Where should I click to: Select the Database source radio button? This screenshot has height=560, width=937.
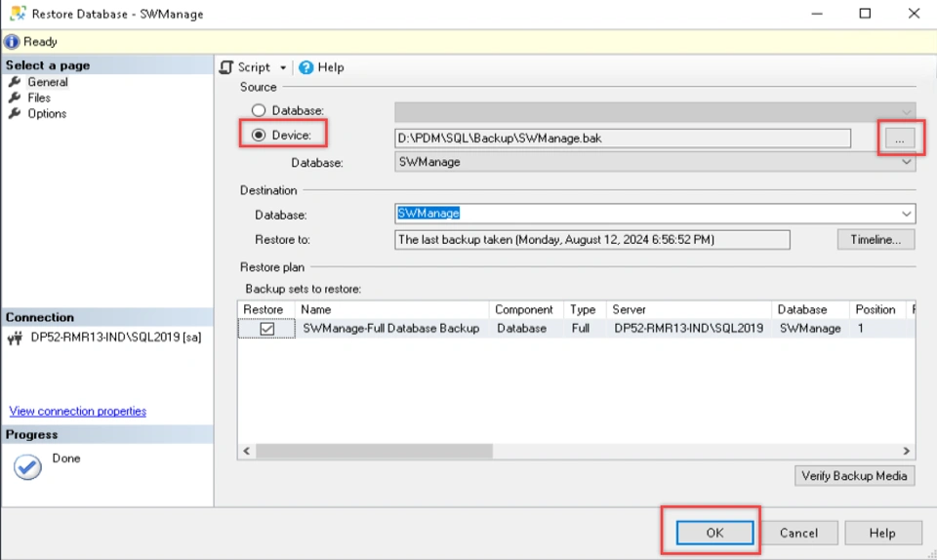258,110
